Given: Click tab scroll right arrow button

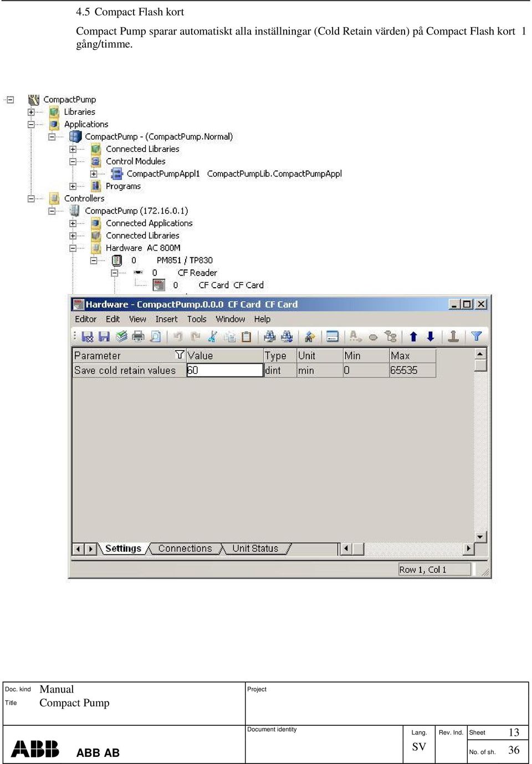Looking at the screenshot, I should point(91,549).
